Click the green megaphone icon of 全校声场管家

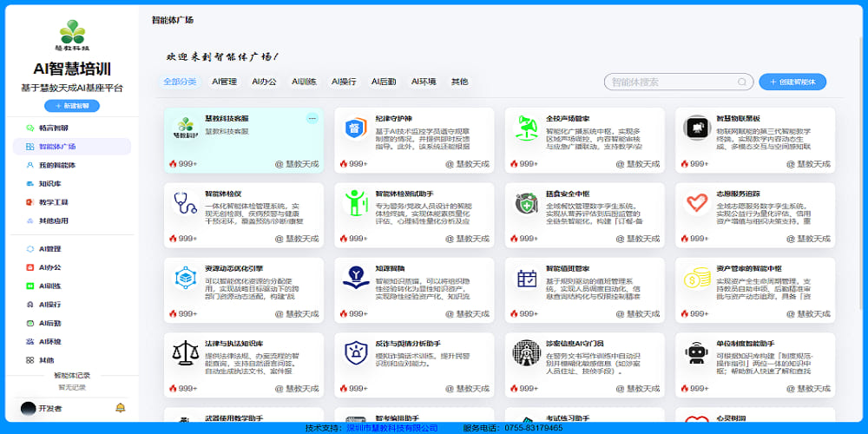(x=527, y=128)
